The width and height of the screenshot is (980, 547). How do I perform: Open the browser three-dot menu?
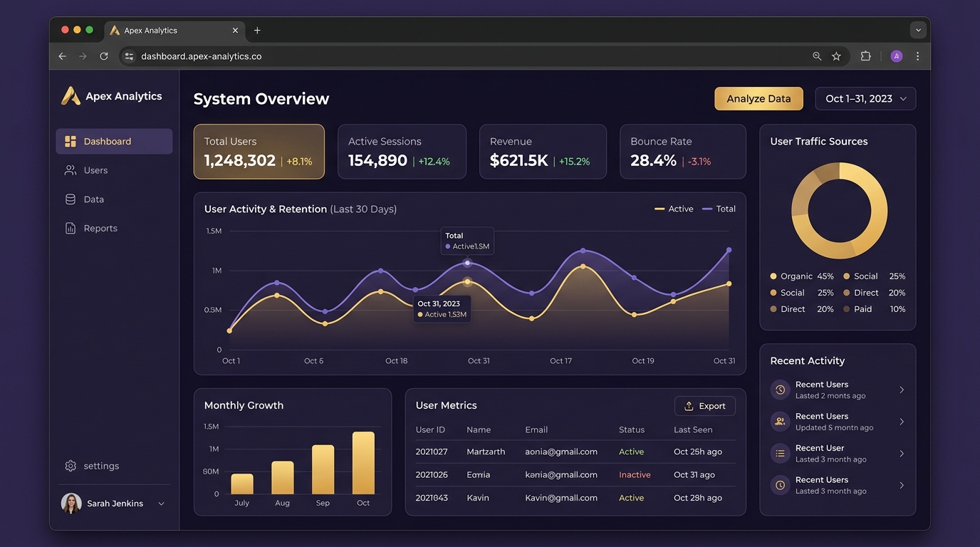[x=917, y=56]
